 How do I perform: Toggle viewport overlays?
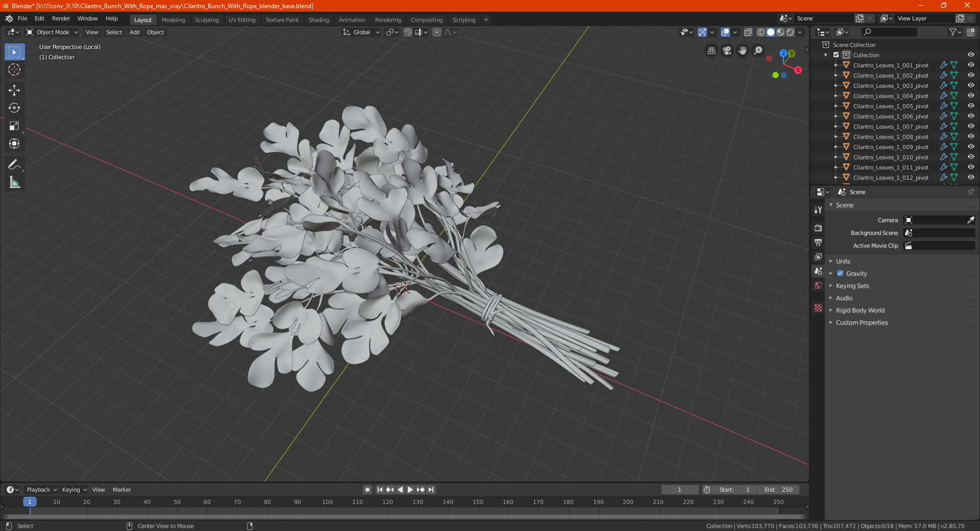coord(725,32)
